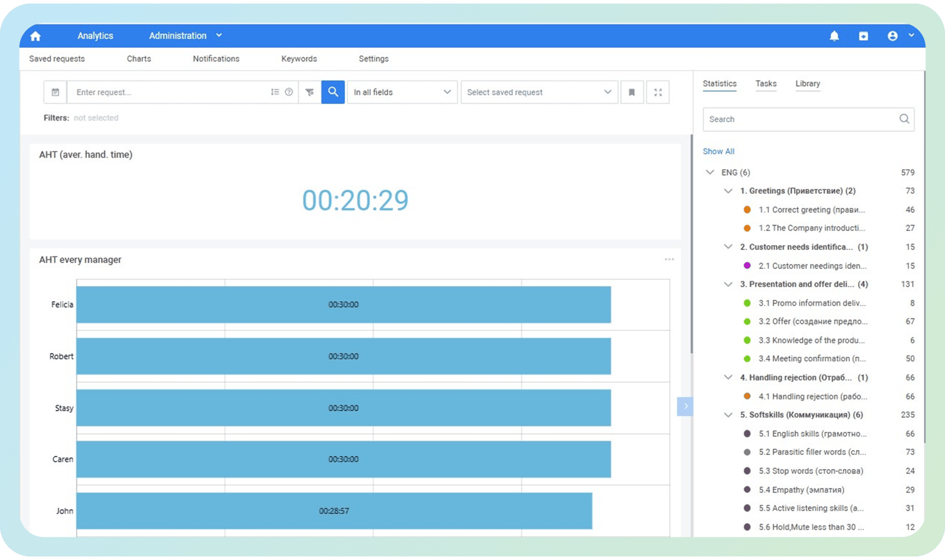Collapse the 2. Customer needs identification group
Viewport: 945px width, 560px height.
click(x=728, y=247)
